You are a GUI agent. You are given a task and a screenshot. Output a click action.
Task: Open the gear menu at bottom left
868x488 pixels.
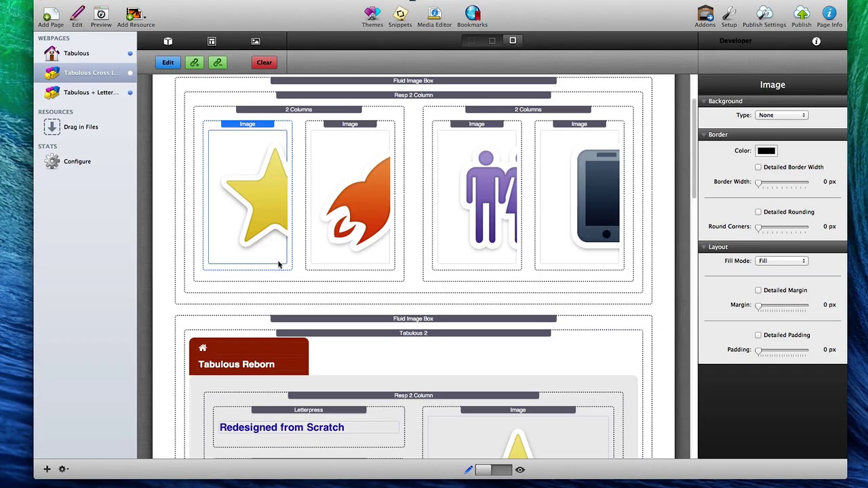tap(63, 469)
